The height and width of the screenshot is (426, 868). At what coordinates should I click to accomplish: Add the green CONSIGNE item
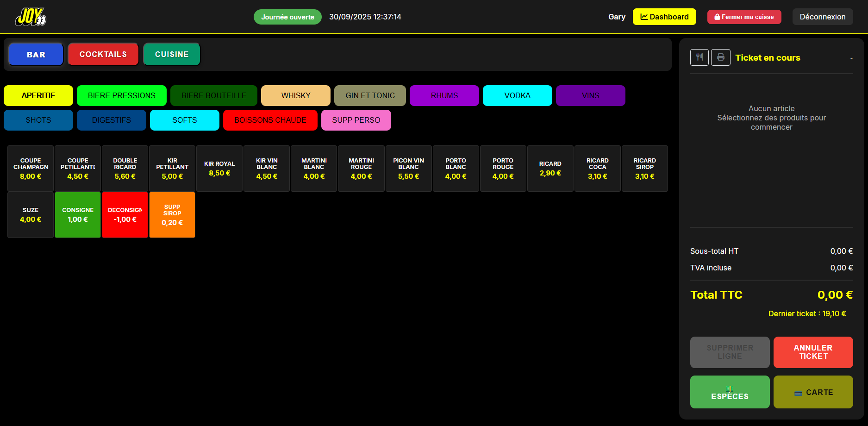[78, 215]
